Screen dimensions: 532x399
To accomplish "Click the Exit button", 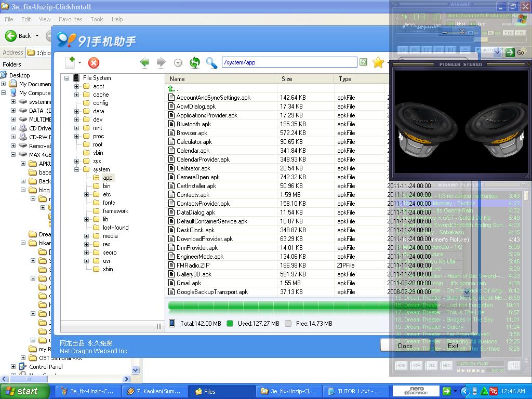I will [x=453, y=345].
